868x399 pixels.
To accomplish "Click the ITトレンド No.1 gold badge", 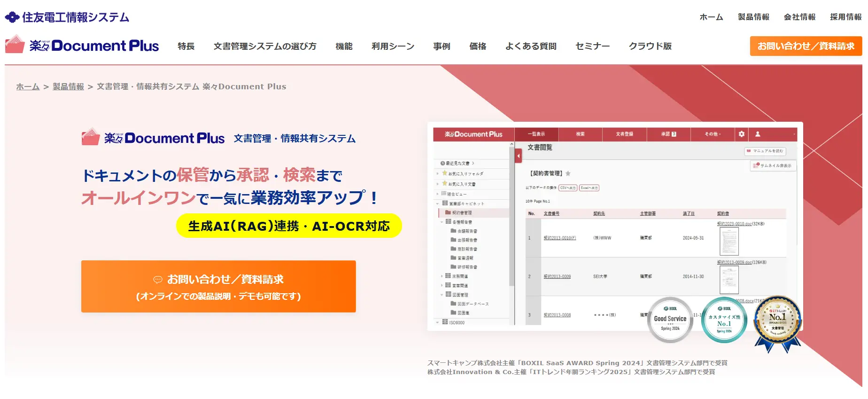I will (x=778, y=323).
